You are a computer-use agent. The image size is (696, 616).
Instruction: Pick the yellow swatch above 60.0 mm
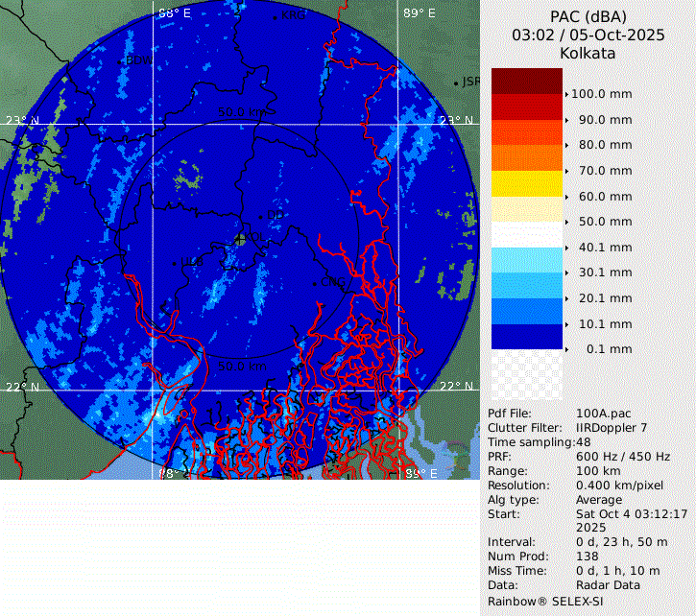[526, 183]
